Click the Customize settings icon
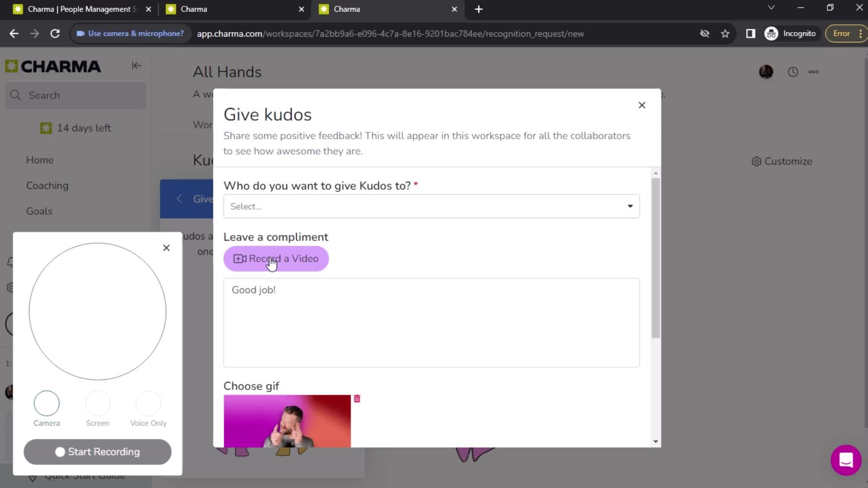 point(757,161)
